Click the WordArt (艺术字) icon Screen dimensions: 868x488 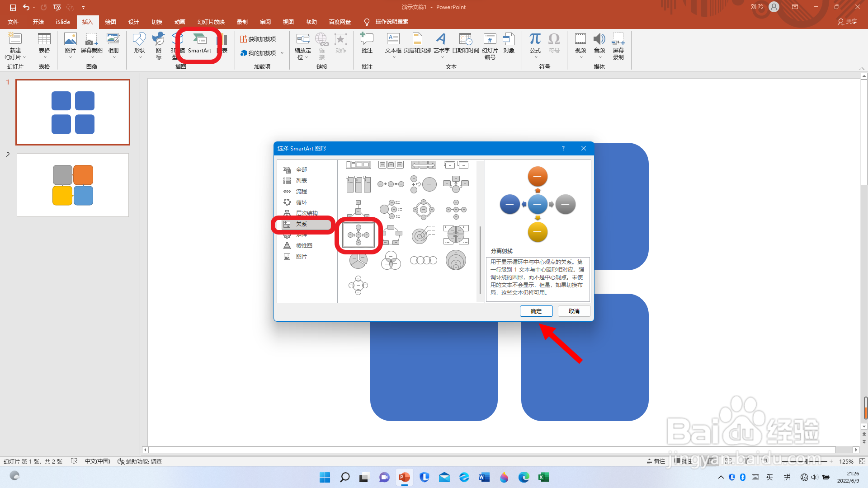[x=441, y=44]
